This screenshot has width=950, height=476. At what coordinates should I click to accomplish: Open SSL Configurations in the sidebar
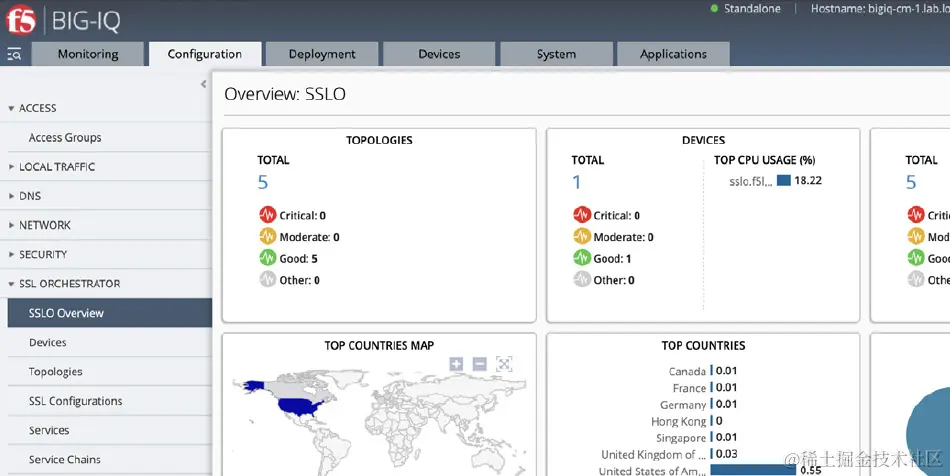110,401
